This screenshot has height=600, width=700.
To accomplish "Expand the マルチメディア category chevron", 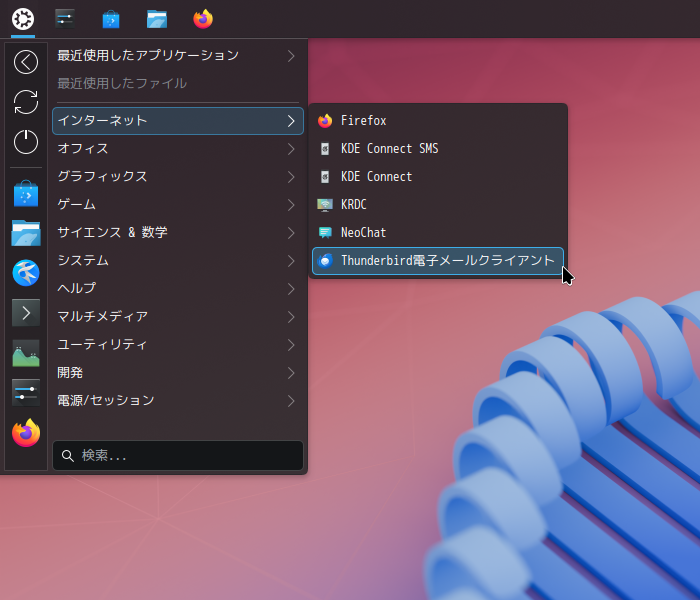I will tap(291, 317).
